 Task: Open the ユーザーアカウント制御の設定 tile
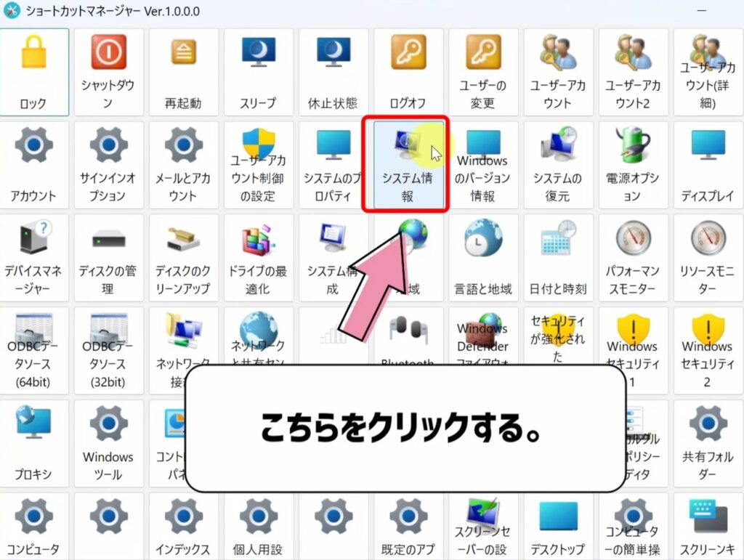point(257,163)
